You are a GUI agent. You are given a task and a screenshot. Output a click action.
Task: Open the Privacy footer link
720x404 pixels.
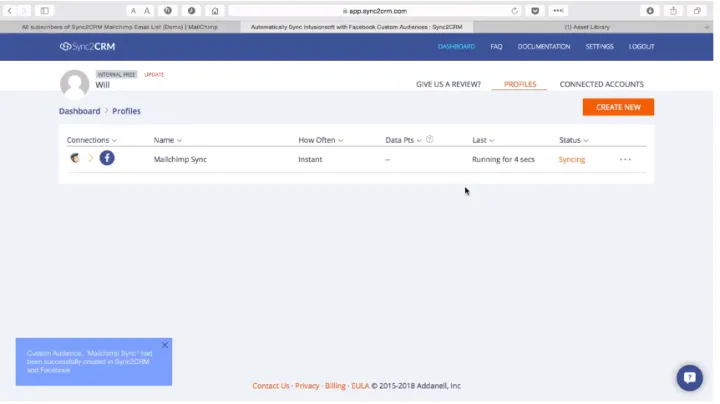(307, 386)
